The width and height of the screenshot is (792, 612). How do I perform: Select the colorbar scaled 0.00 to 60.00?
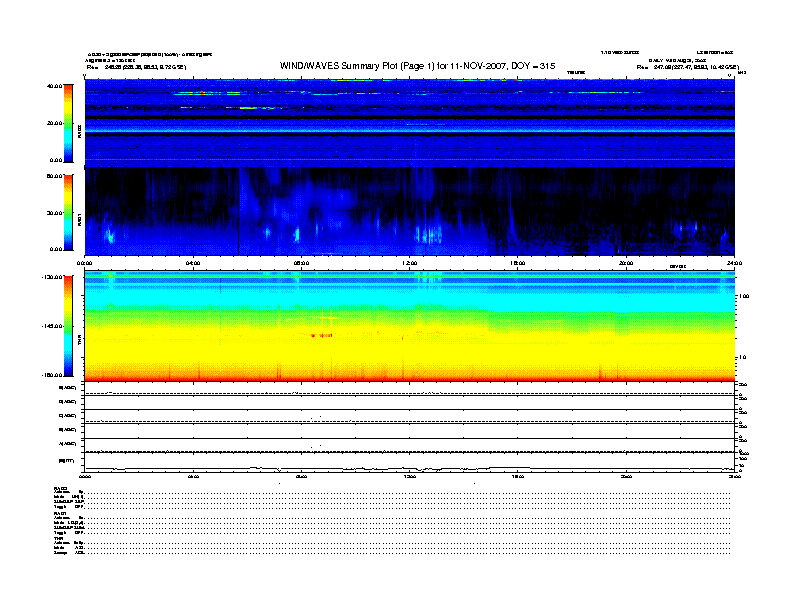[x=68, y=213]
